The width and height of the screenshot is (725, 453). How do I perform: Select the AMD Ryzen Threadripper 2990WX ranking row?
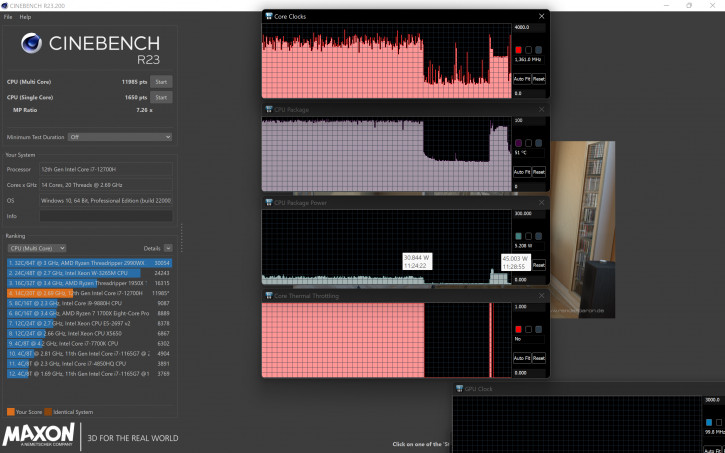(x=90, y=263)
